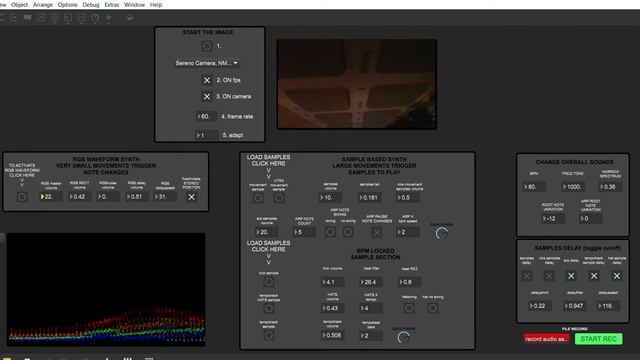Toggle ARP pause note changes

pyautogui.click(x=377, y=232)
